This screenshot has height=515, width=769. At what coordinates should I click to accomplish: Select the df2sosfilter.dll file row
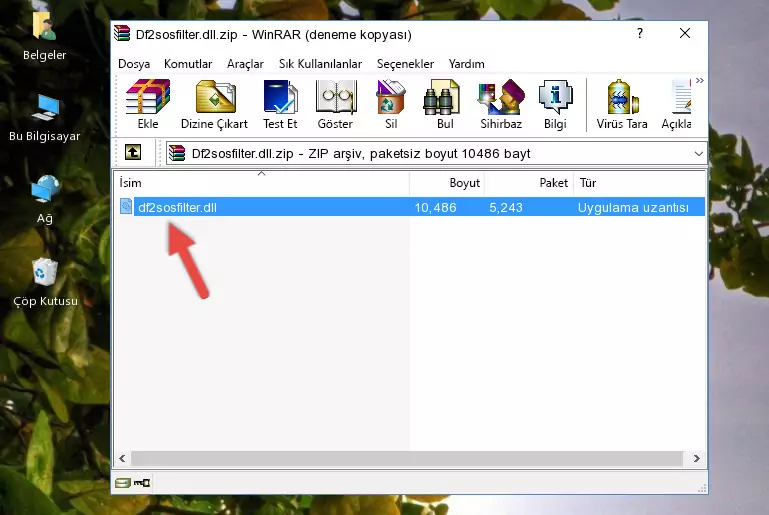pos(411,207)
